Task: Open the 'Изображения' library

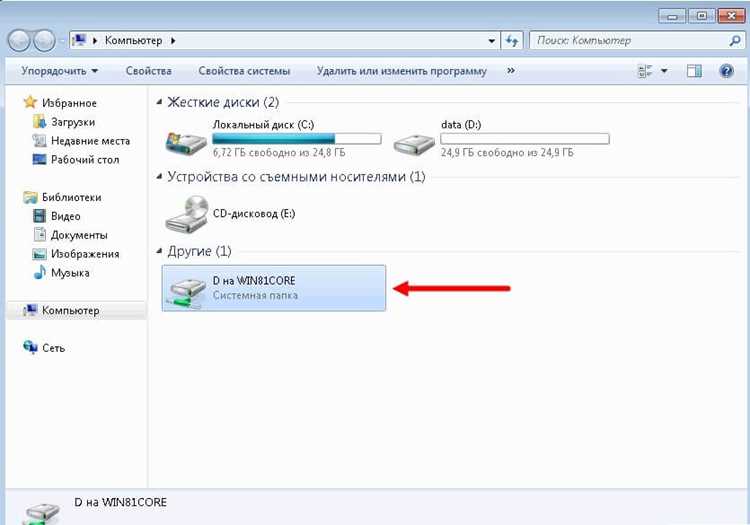Action: coord(85,254)
